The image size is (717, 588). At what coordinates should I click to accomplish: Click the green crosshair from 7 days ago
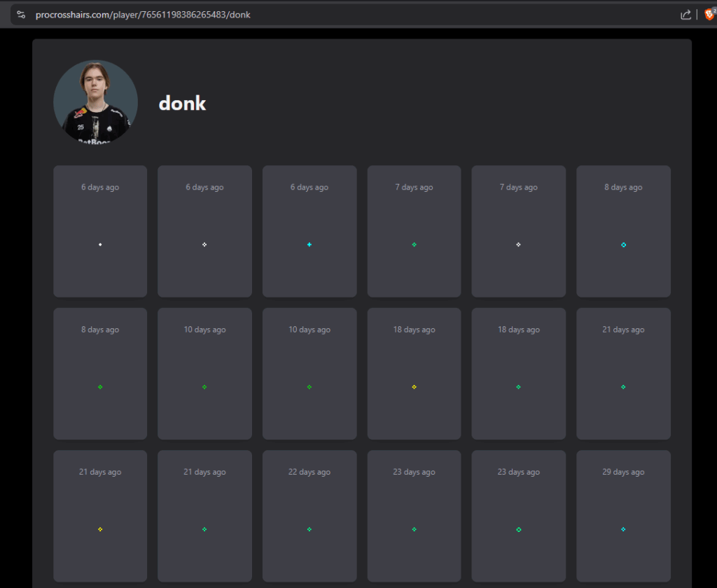[414, 244]
